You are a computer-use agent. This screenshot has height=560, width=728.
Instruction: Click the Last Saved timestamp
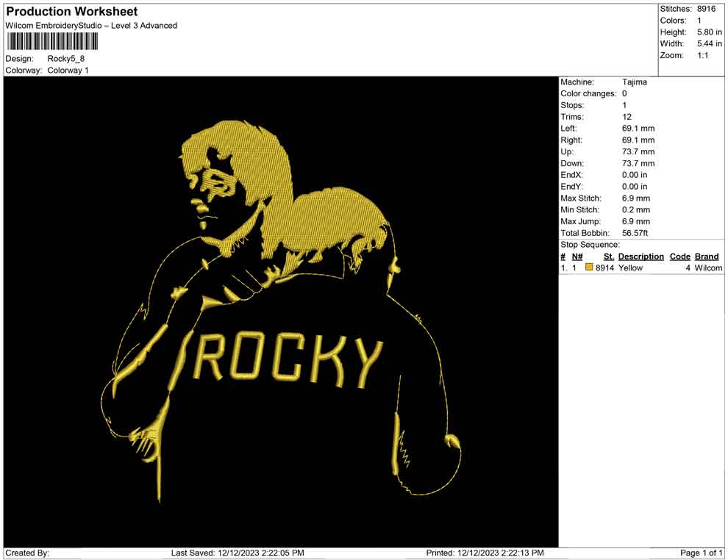237,553
